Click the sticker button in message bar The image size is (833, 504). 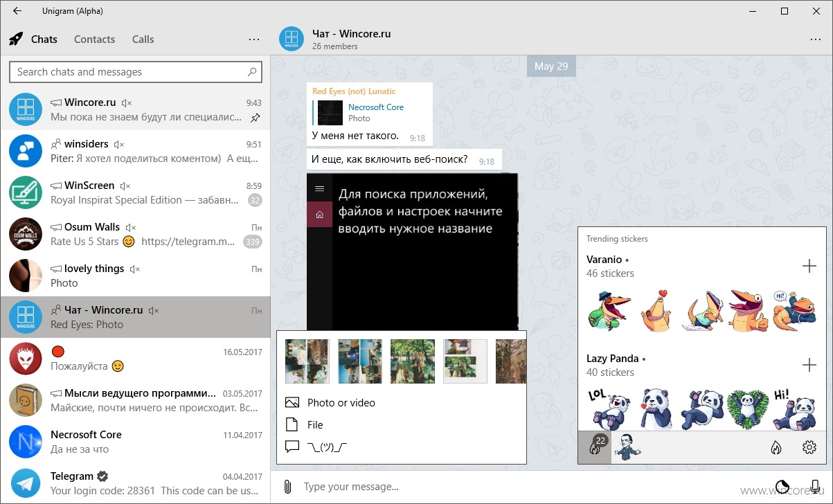[x=782, y=487]
